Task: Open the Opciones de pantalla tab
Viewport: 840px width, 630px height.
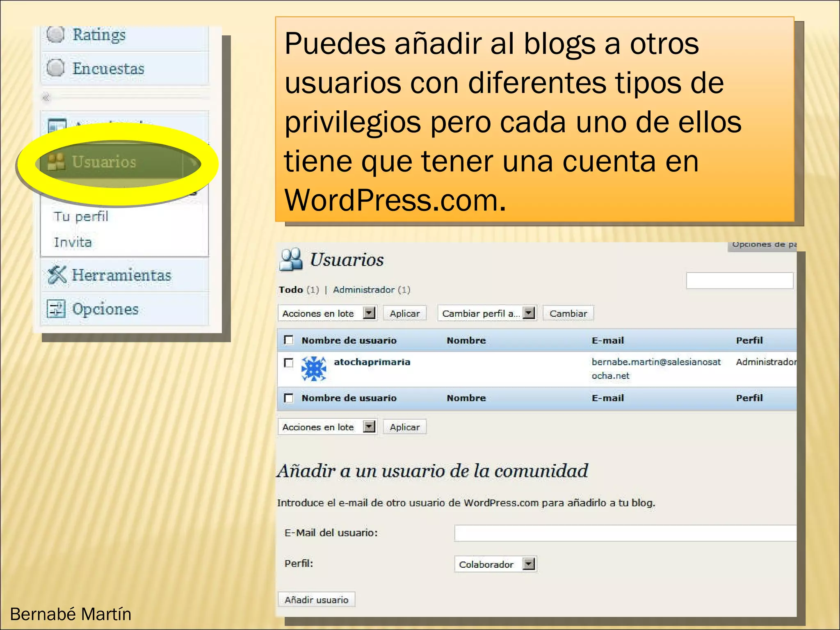Action: [762, 246]
